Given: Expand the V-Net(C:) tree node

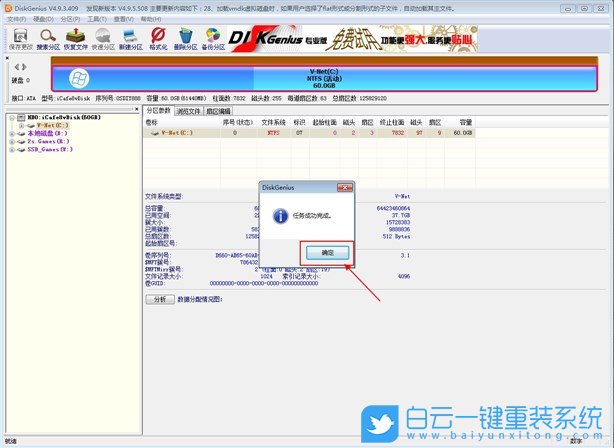Looking at the screenshot, I should click(21, 126).
